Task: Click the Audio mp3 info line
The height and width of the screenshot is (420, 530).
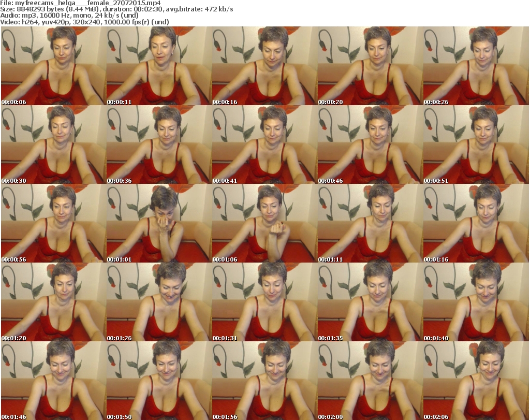Action: (x=69, y=16)
